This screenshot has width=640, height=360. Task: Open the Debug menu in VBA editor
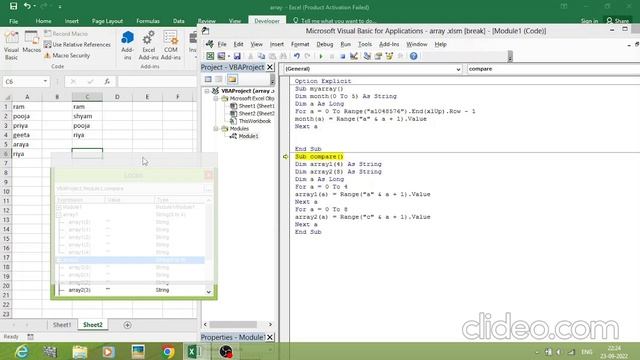(x=324, y=44)
